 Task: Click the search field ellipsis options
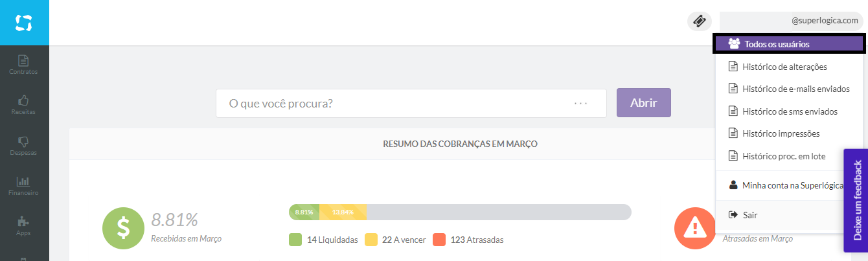pyautogui.click(x=580, y=104)
